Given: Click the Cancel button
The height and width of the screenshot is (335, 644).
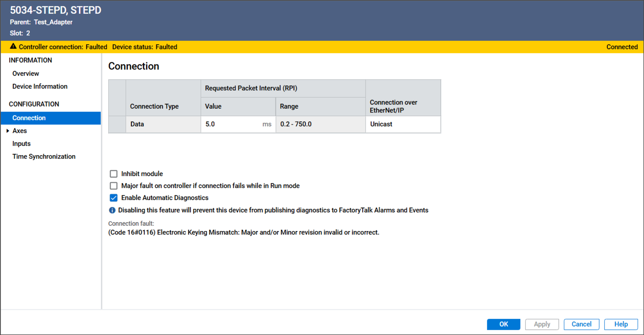Looking at the screenshot, I should (x=581, y=324).
